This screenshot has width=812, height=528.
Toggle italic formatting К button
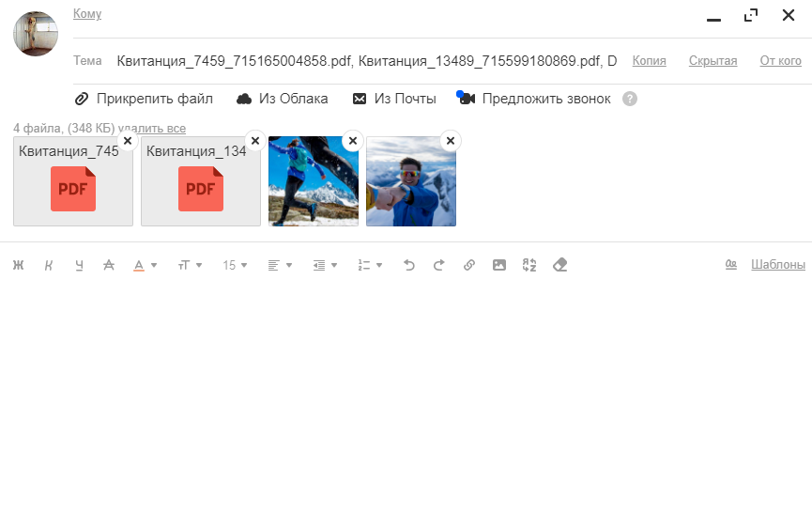pyautogui.click(x=48, y=265)
